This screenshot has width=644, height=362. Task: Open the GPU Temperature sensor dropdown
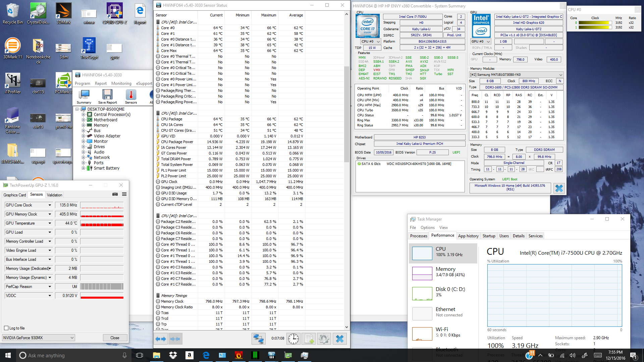[50, 223]
